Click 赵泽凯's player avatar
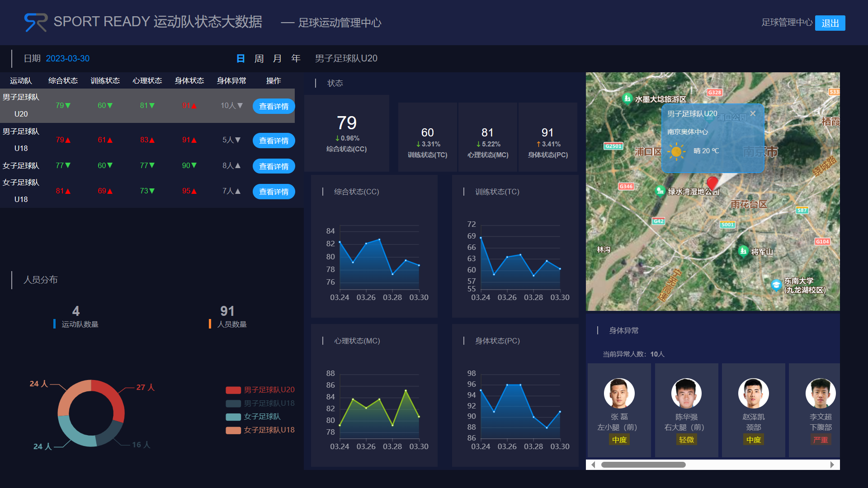 coord(753,393)
